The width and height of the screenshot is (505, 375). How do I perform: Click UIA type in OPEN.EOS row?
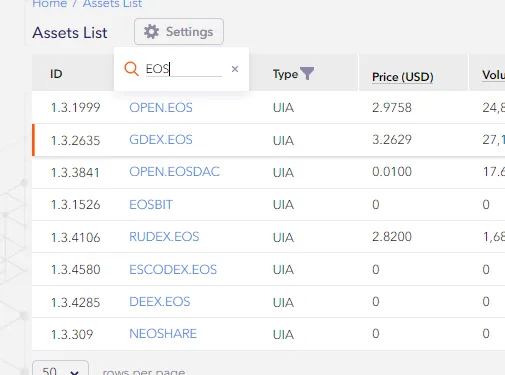(x=283, y=108)
